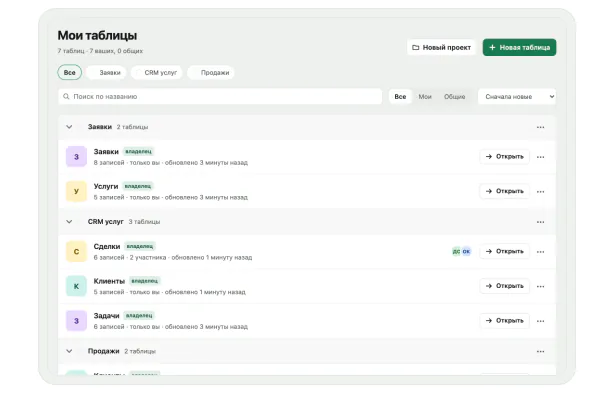The image size is (612, 398).
Task: Click the Задачи table name
Action: pyautogui.click(x=107, y=316)
